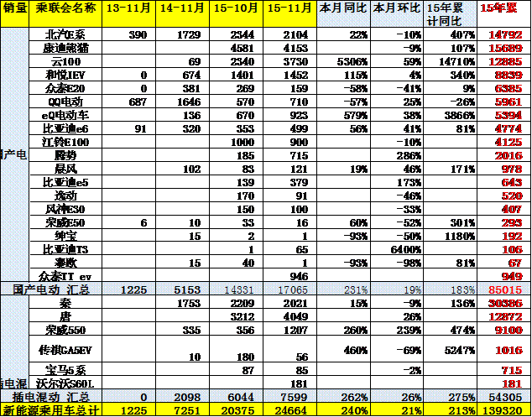
Task: Click the 腾势 row name cell
Action: pos(65,155)
